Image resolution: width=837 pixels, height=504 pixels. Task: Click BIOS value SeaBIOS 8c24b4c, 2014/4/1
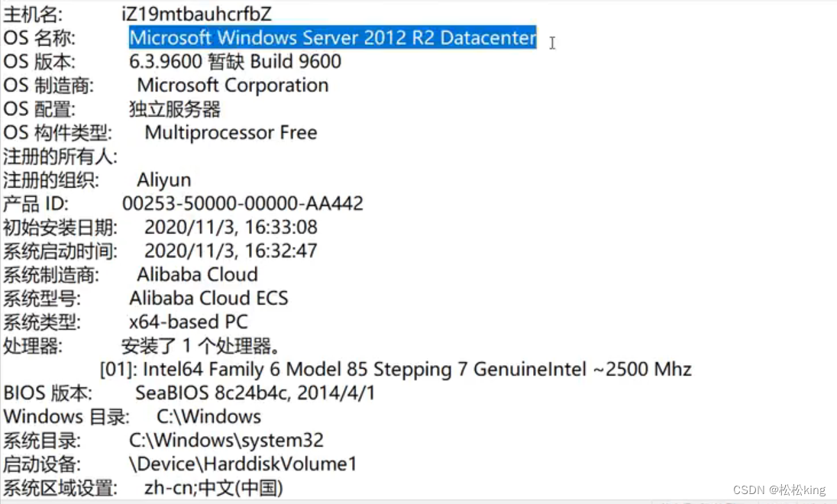[x=255, y=393]
